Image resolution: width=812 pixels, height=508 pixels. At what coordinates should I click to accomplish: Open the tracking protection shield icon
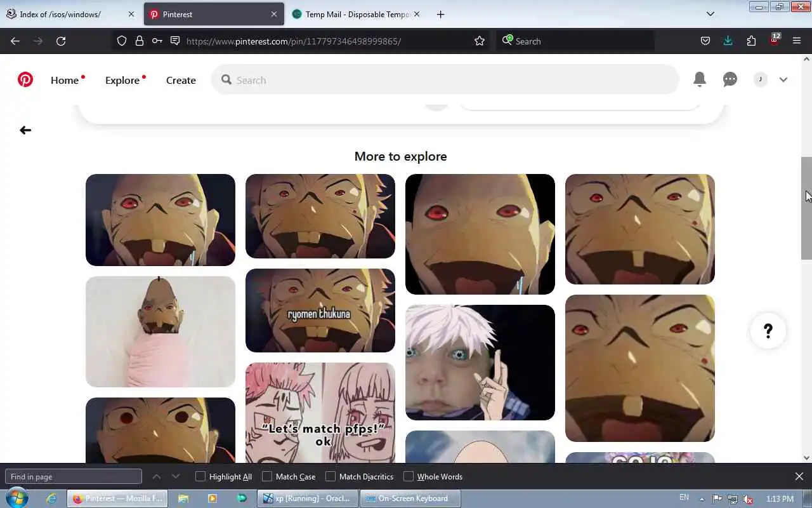pyautogui.click(x=122, y=41)
